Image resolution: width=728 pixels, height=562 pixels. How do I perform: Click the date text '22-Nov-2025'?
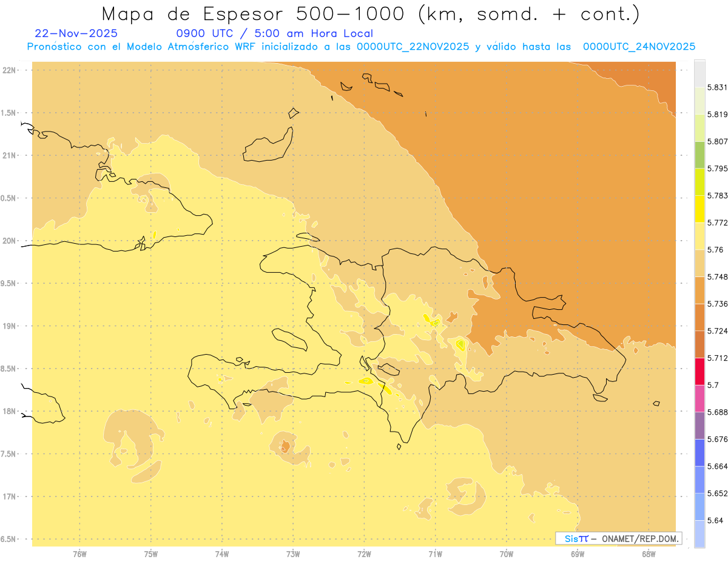click(x=76, y=33)
